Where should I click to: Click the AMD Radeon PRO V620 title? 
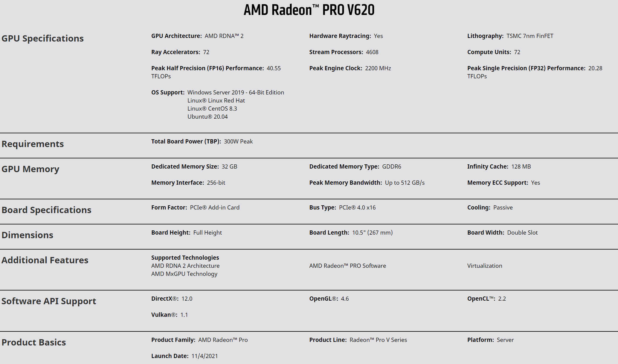(309, 10)
